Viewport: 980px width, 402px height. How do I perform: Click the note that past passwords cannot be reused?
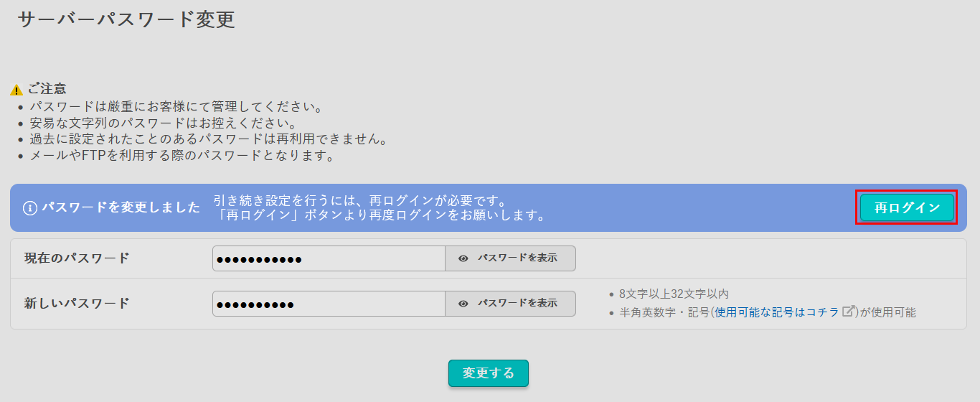[x=208, y=139]
